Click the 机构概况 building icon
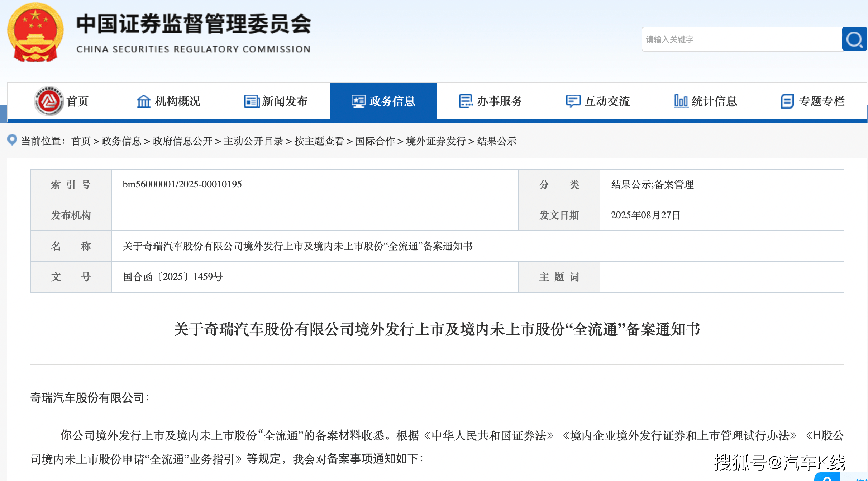The width and height of the screenshot is (868, 481). tap(144, 101)
